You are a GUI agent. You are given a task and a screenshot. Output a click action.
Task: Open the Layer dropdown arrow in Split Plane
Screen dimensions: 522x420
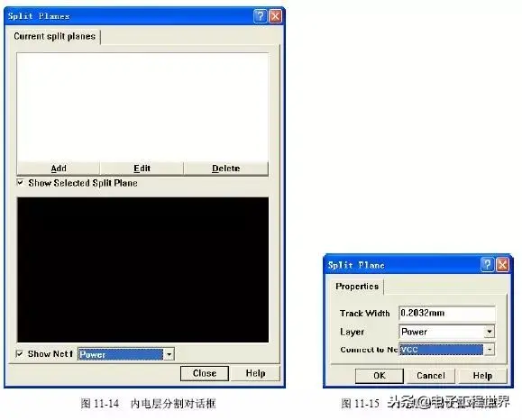point(490,332)
